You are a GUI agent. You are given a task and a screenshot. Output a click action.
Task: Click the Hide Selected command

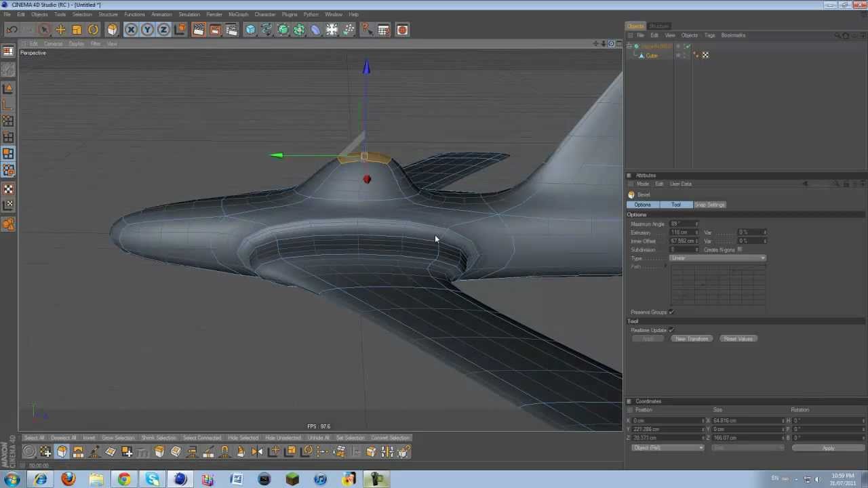tap(243, 438)
